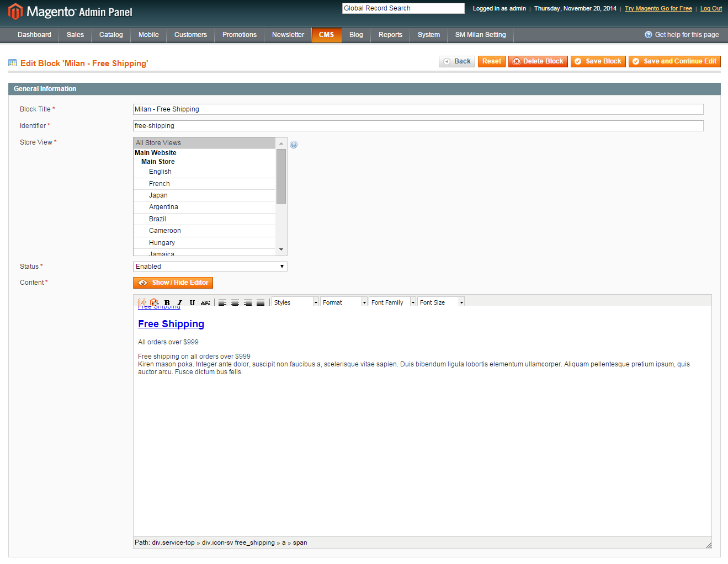Focus the Global Record Search field
This screenshot has height=564, width=728.
coord(403,8)
